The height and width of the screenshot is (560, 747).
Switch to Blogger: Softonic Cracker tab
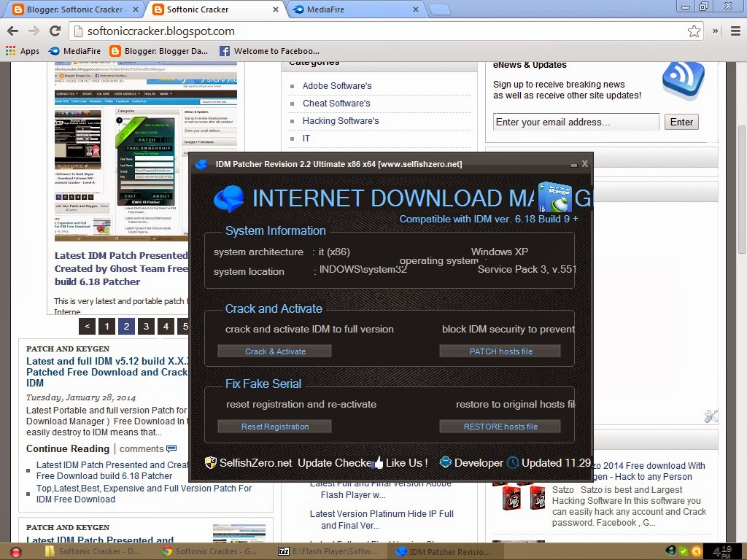[x=75, y=9]
